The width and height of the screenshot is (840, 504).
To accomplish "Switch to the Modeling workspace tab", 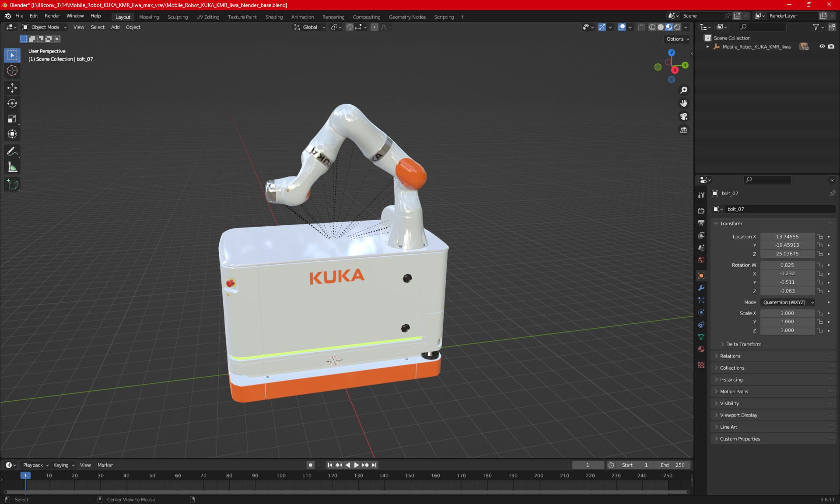I will pyautogui.click(x=149, y=17).
